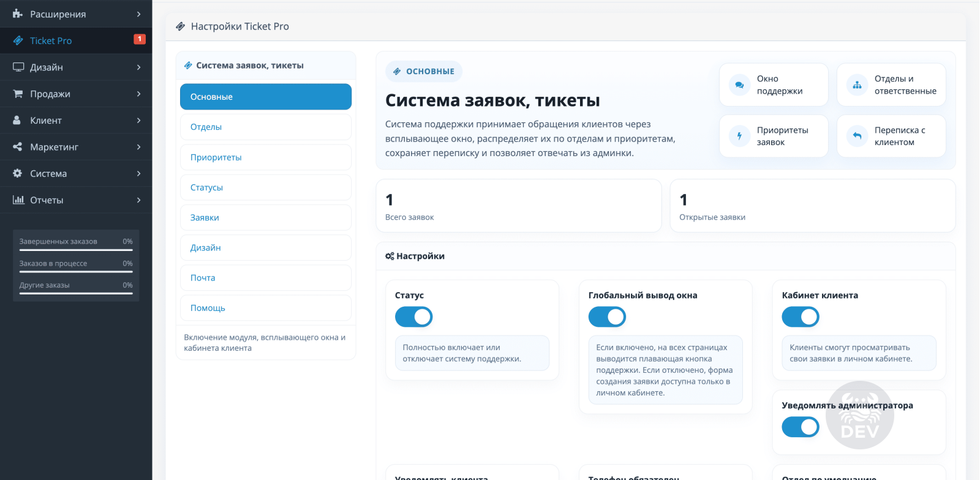Click the Продажи shopping cart icon
The image size is (980, 480).
pos(18,94)
